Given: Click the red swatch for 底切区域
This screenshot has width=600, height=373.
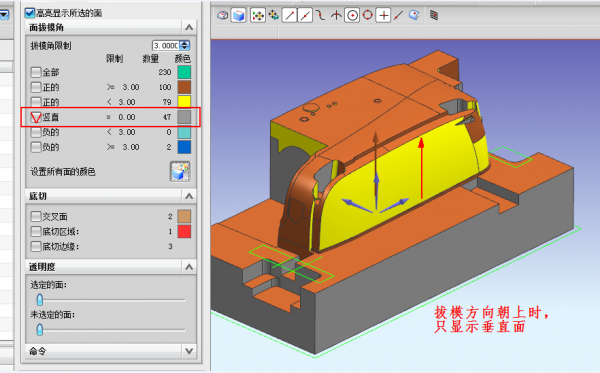Looking at the screenshot, I should click(184, 231).
